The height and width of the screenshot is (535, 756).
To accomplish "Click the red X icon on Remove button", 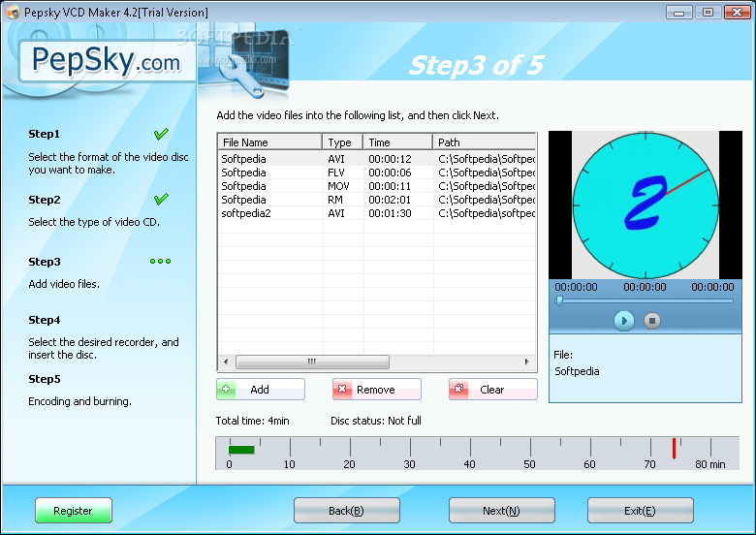I will [x=342, y=389].
